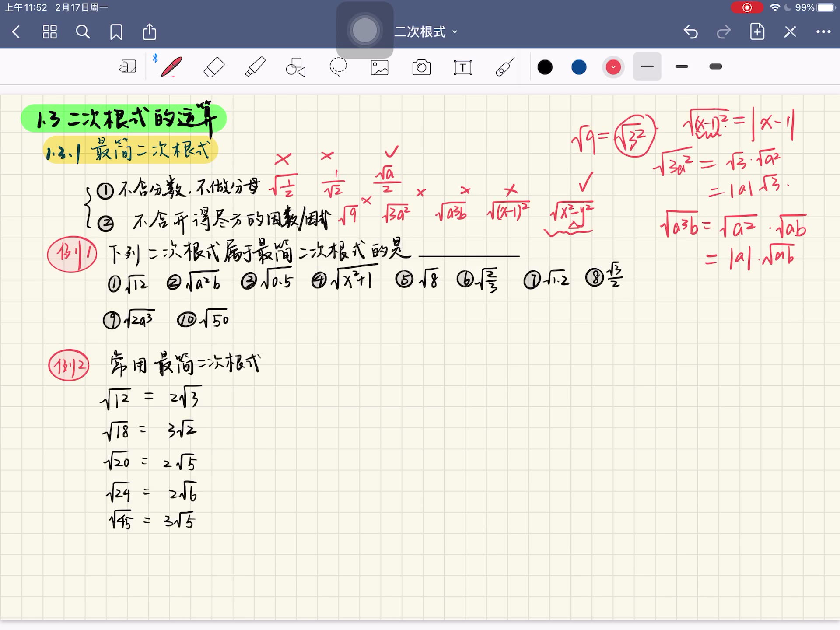Tap the red screen recording indicator

747,7
